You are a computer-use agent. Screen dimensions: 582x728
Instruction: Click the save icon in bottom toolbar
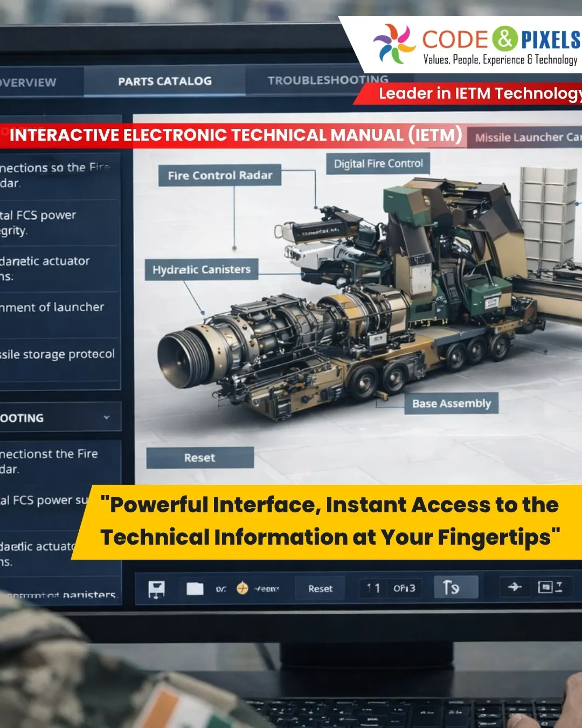click(x=157, y=589)
